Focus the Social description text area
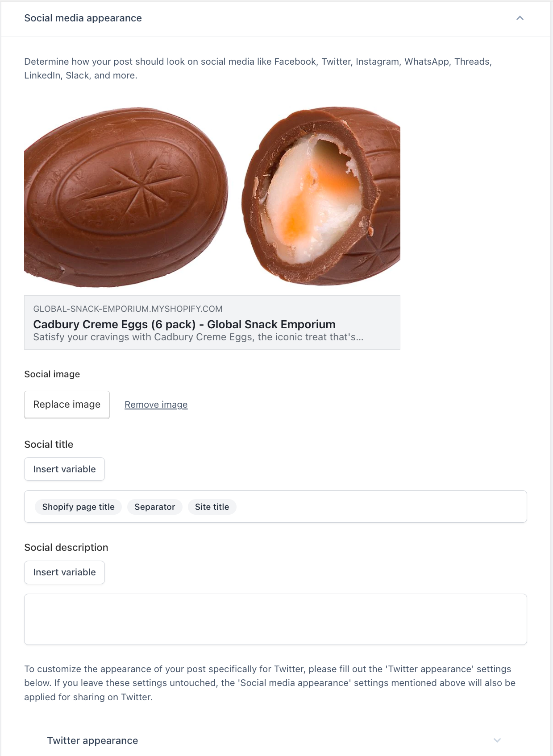This screenshot has height=756, width=553. (x=275, y=619)
